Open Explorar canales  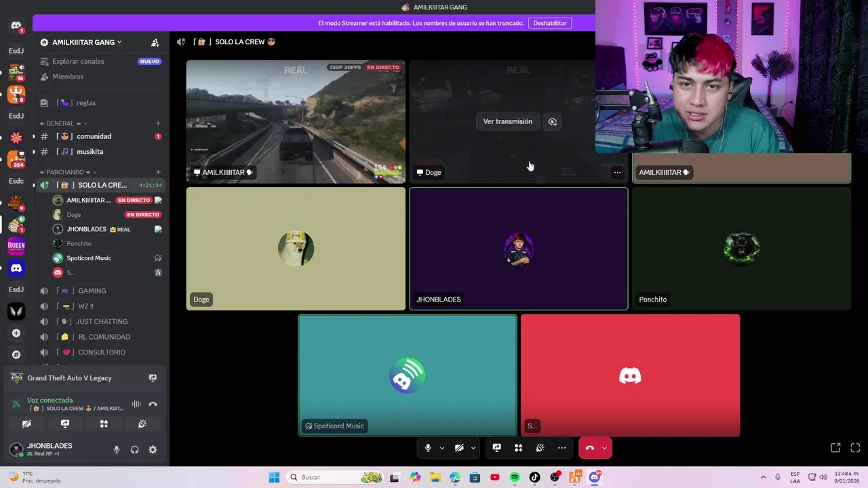100,61
